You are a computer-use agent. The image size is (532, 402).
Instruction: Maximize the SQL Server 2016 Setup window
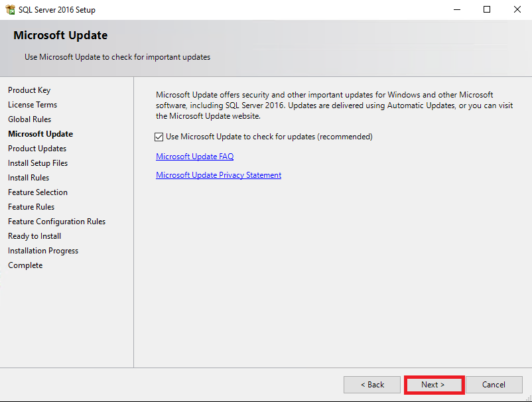pos(487,9)
